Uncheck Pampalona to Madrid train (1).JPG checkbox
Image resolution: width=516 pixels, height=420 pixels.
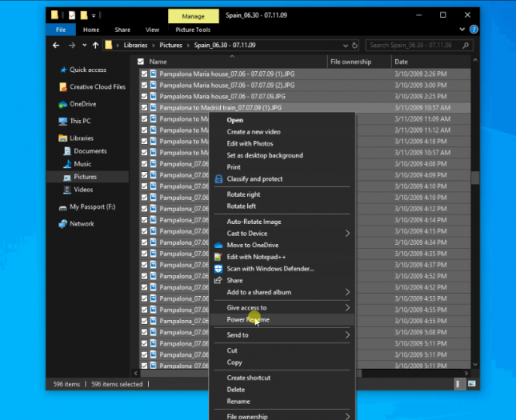[144, 108]
